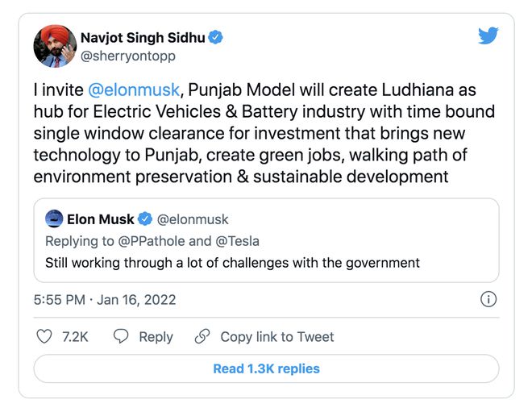This screenshot has height=412, width=532.
Task: Click the copy link chain icon
Action: 203,336
